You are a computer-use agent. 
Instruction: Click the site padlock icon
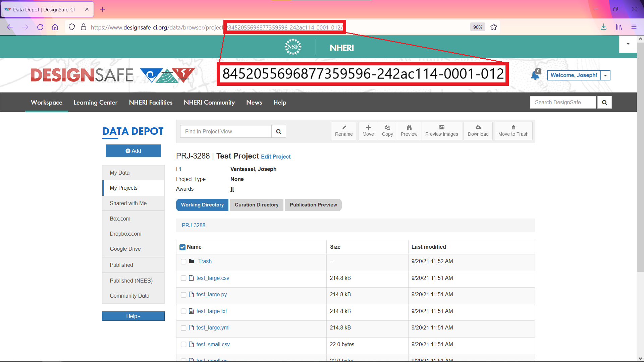[x=84, y=27]
